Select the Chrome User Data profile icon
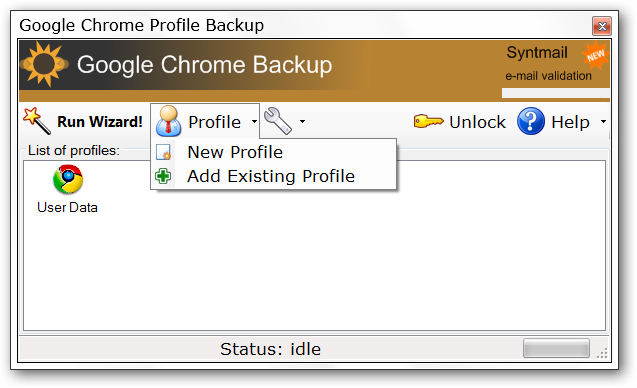Screen dimensions: 637x388 tap(68, 179)
